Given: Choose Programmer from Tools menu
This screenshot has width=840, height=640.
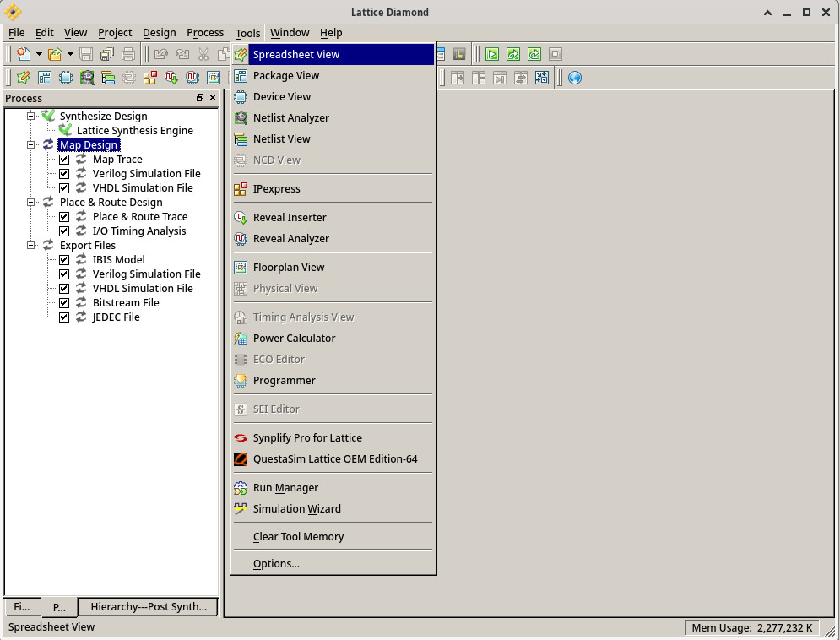Looking at the screenshot, I should click(x=333, y=381).
